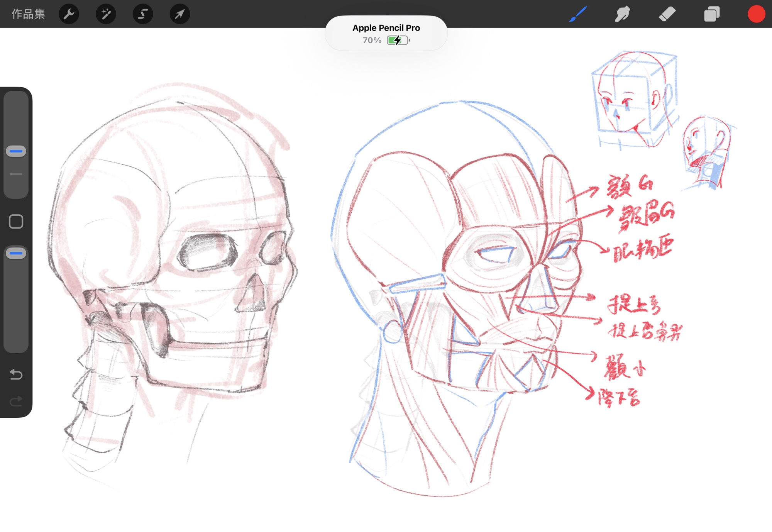
Task: Tap the battery charging icon
Action: coord(398,40)
